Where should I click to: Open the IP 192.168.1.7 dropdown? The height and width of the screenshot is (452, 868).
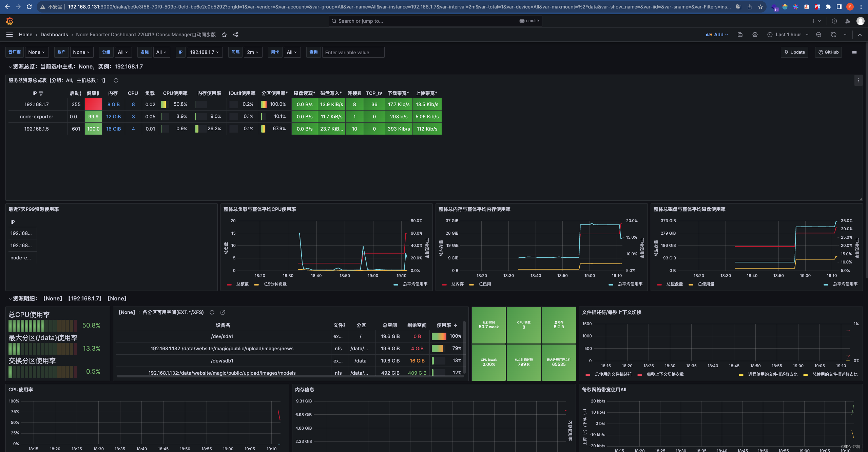[x=205, y=52]
